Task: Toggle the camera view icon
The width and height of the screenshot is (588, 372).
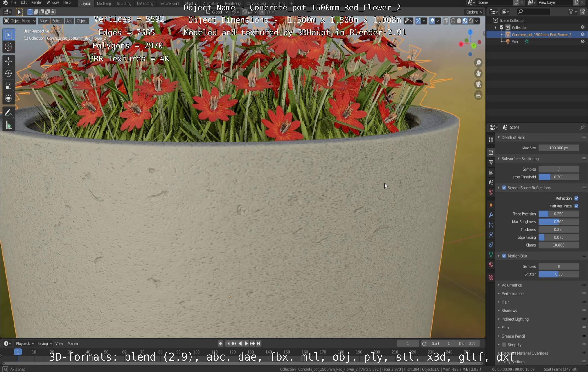Action: [478, 85]
